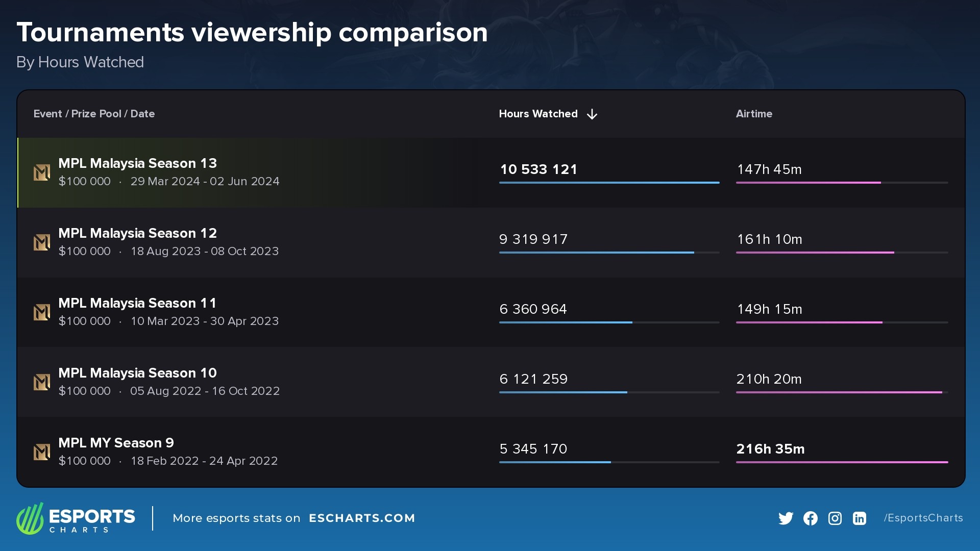Click the 9 319 917 hours watched value
This screenshot has height=551, width=980.
click(533, 239)
